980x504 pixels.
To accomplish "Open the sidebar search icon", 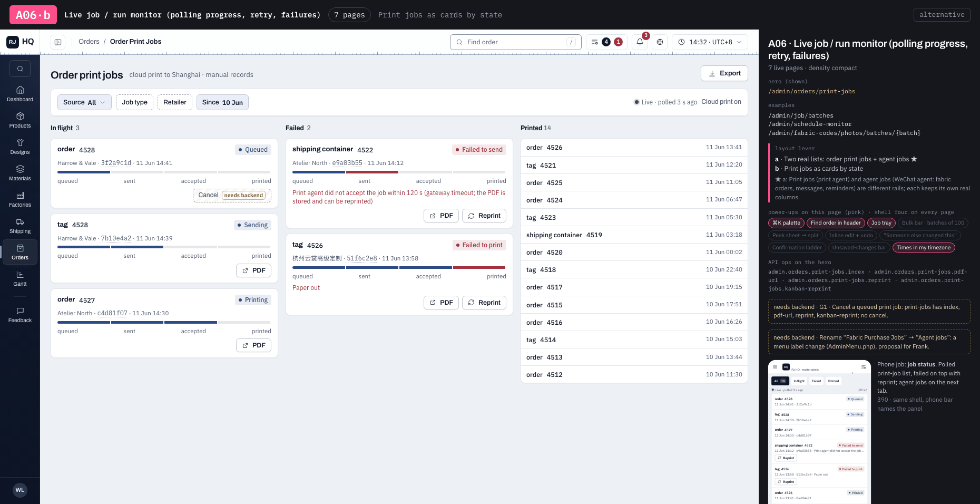I will pos(20,69).
